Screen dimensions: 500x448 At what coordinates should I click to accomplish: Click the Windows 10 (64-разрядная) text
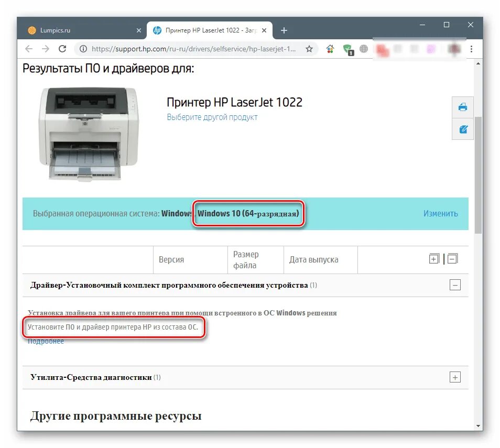click(x=248, y=213)
